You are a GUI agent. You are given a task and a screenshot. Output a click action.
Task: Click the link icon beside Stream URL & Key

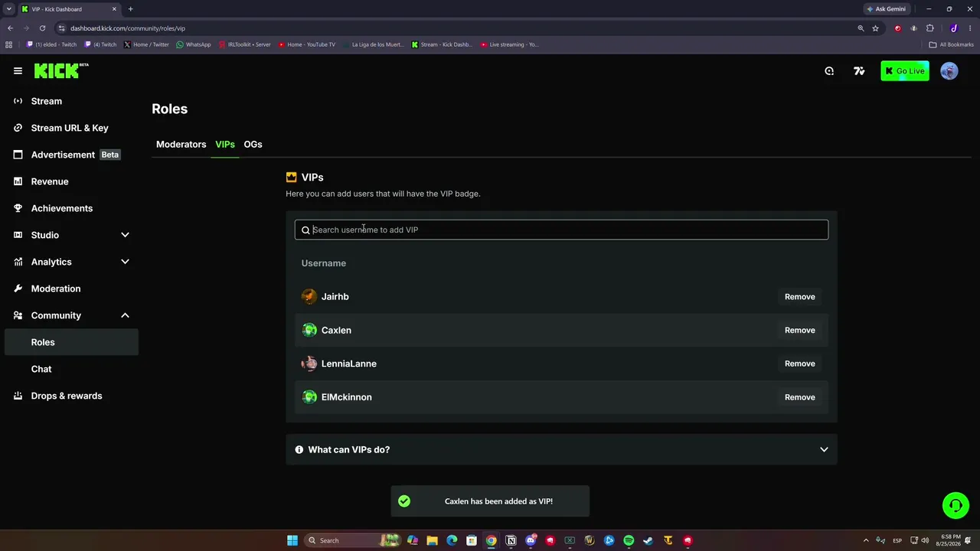(18, 128)
